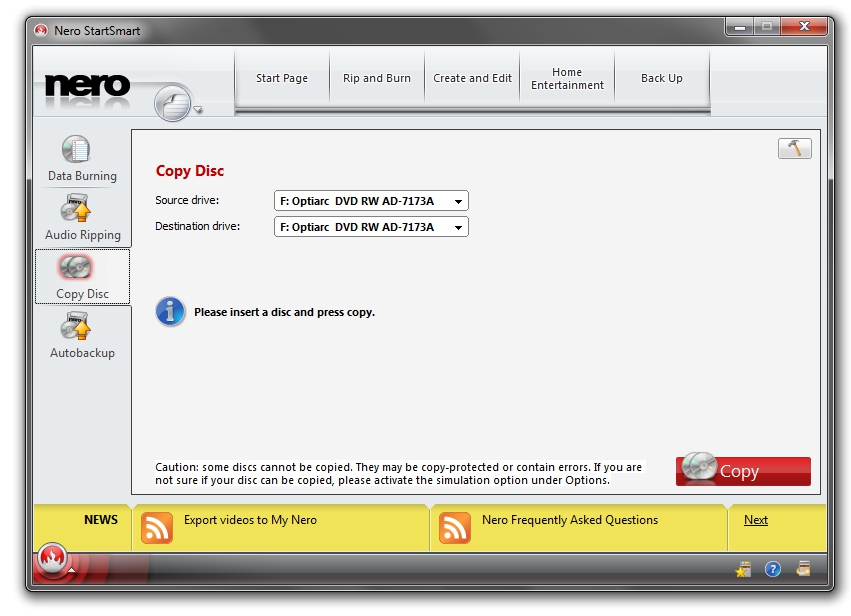Click the 'Source drive:' label
851x616 pixels.
click(x=187, y=200)
